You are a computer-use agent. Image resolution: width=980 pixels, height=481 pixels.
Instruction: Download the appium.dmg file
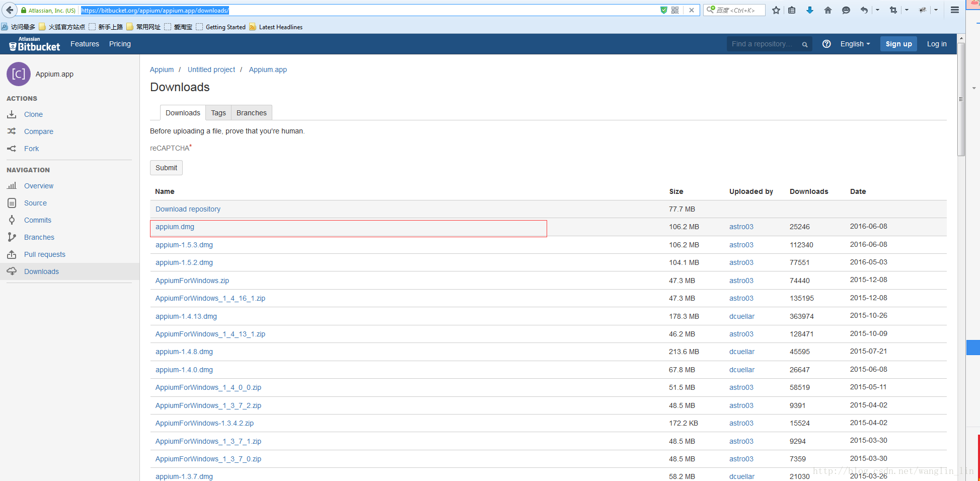click(175, 227)
